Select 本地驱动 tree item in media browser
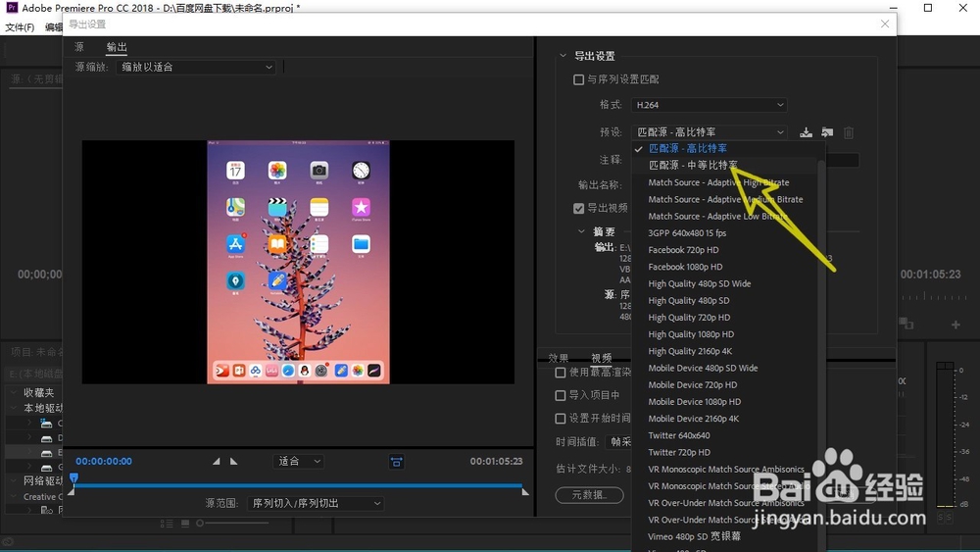The width and height of the screenshot is (980, 552). coord(43,408)
